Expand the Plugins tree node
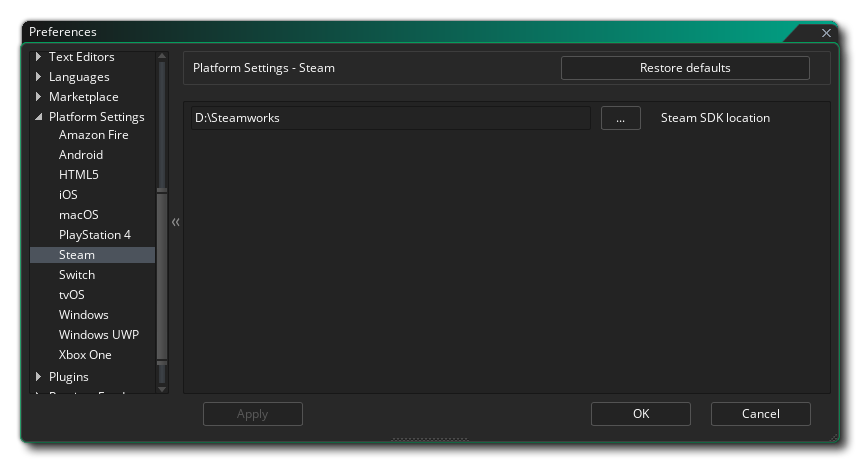 click(38, 376)
